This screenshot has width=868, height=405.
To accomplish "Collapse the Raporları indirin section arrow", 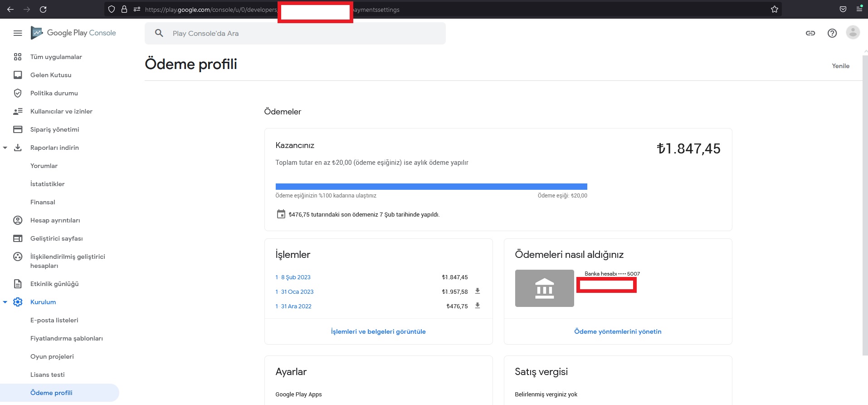I will pos(5,148).
